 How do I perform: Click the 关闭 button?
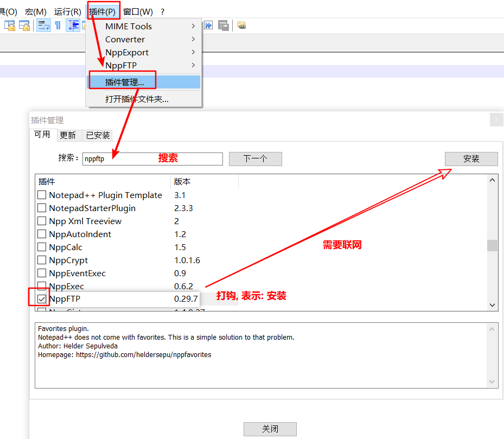pos(270,429)
